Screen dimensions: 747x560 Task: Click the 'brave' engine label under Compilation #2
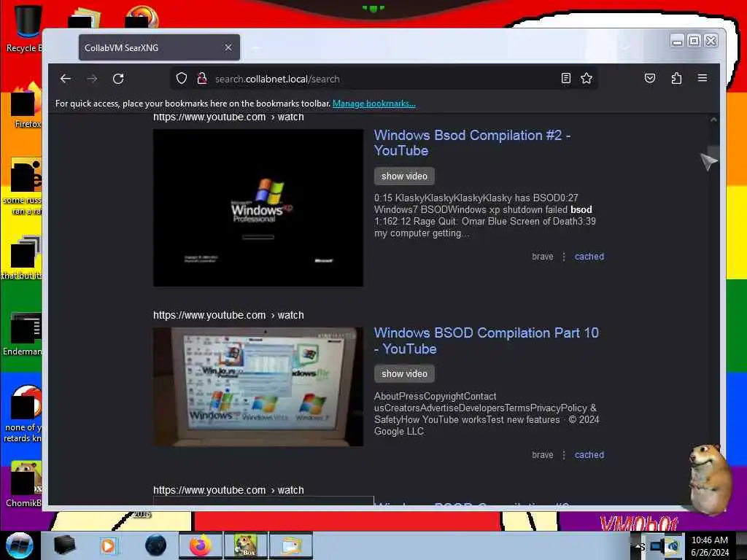[x=543, y=256]
